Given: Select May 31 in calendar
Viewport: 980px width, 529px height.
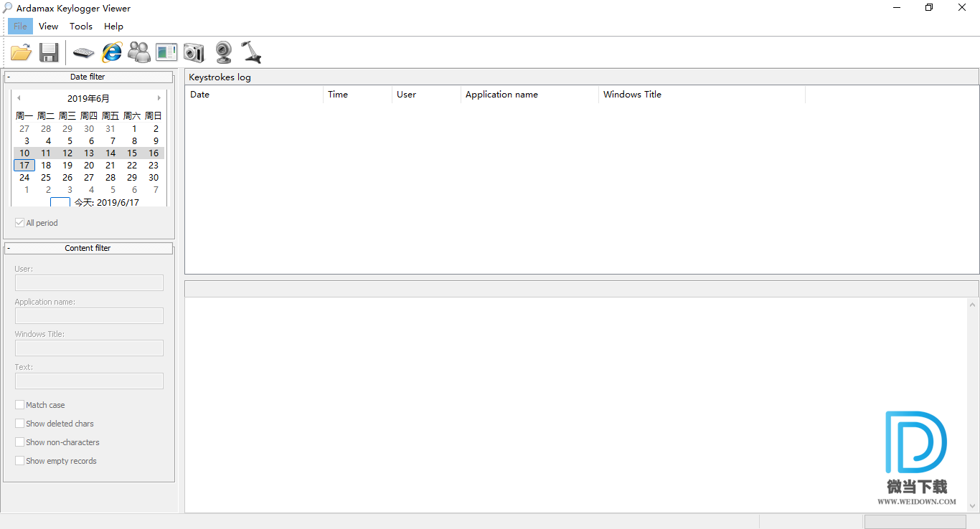Looking at the screenshot, I should click(110, 129).
